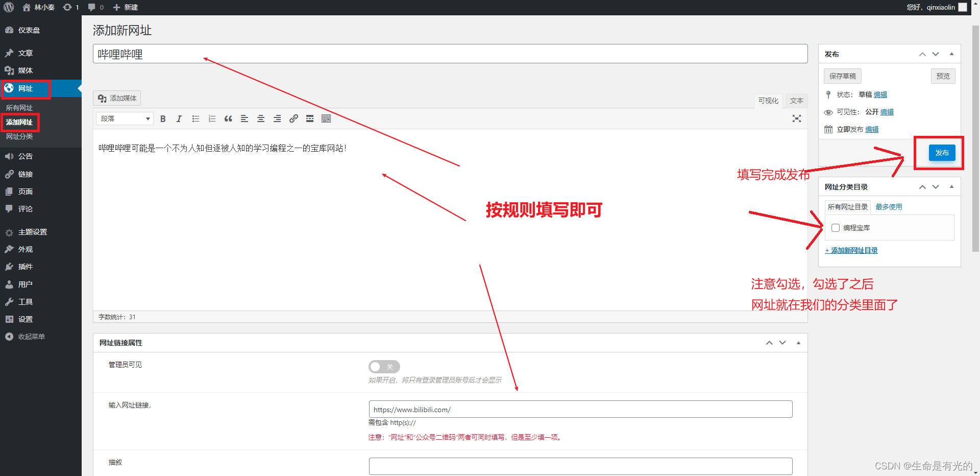
Task: Insert or edit link icon
Action: point(293,118)
